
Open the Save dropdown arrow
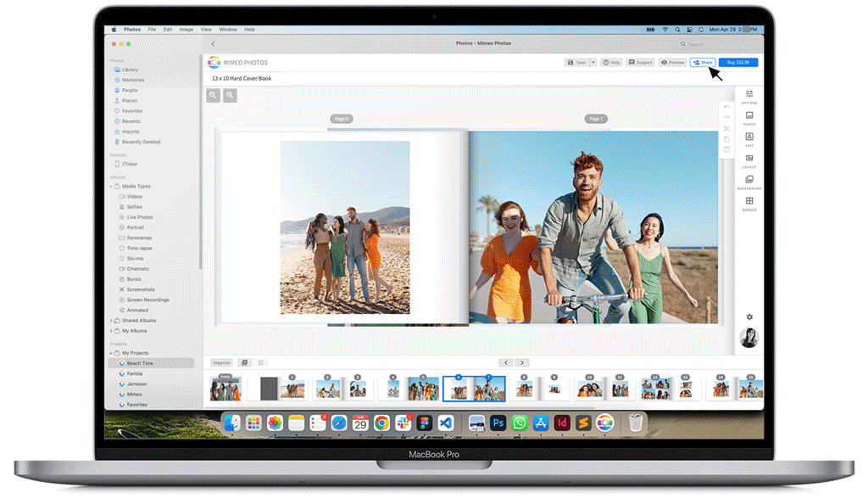pyautogui.click(x=593, y=62)
